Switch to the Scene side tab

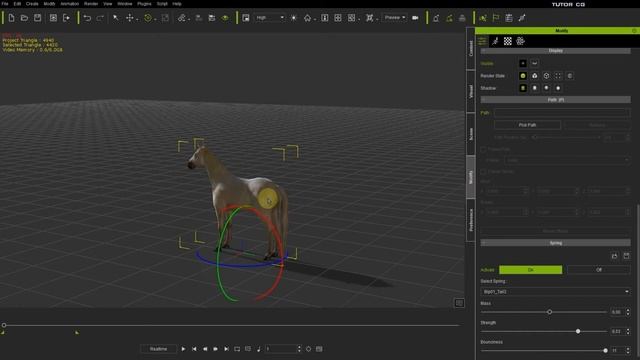[471, 134]
